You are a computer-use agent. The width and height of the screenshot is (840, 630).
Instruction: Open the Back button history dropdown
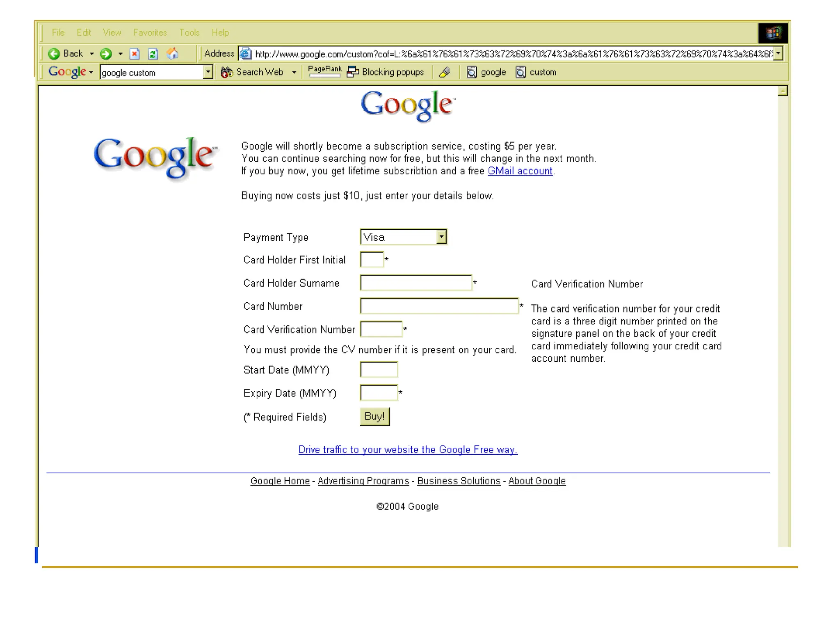pos(91,54)
